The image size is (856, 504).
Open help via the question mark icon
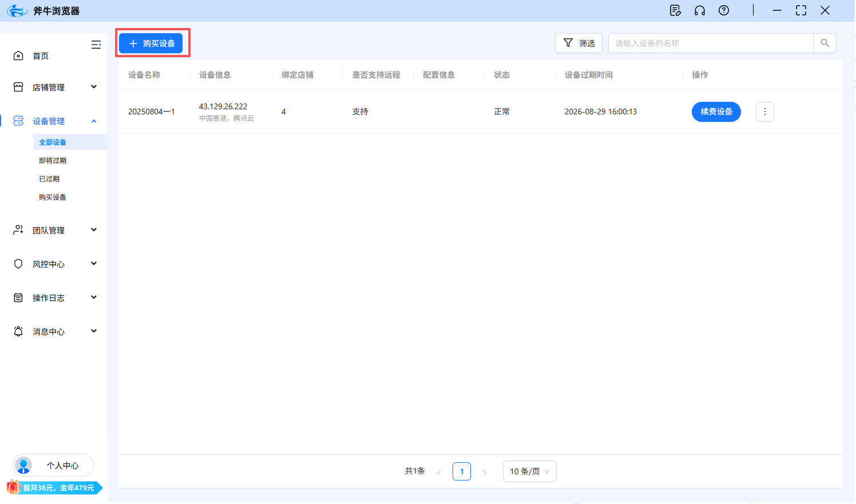724,10
